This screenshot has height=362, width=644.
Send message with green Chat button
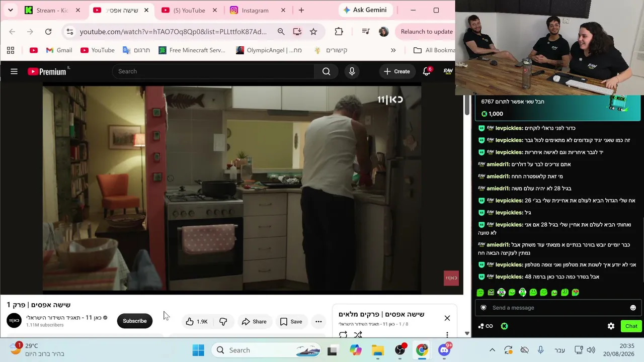631,326
